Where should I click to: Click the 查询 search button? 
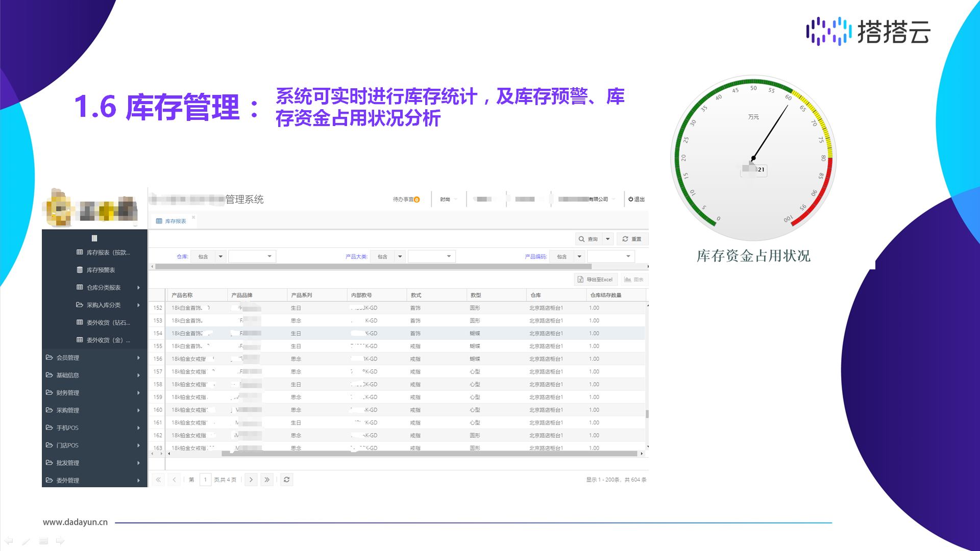point(588,239)
